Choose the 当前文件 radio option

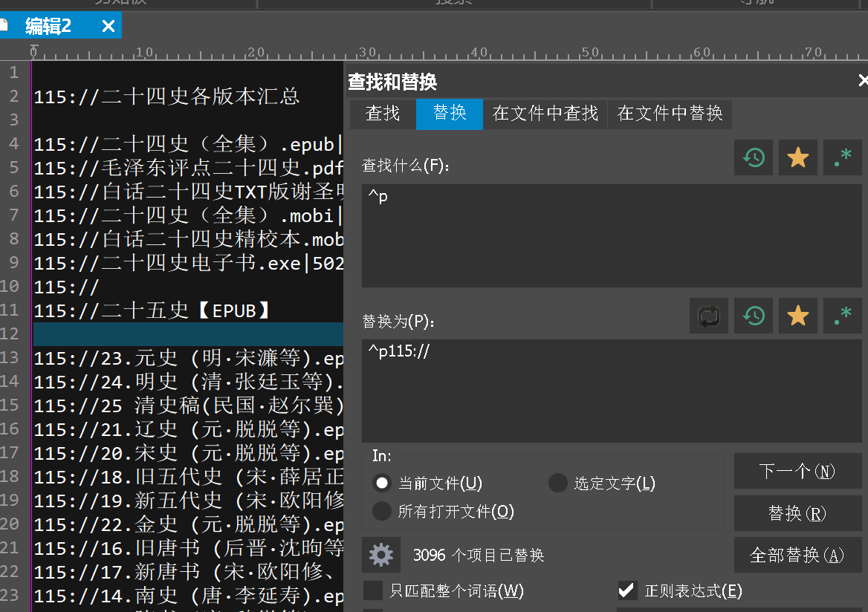382,484
